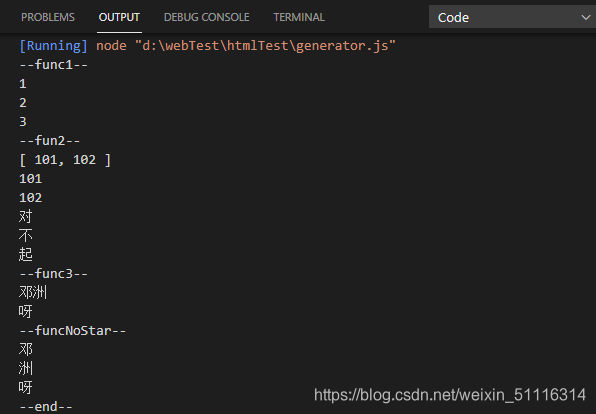Select the OUTPUT panel tab
Image resolution: width=596 pixels, height=414 pixels.
click(119, 17)
